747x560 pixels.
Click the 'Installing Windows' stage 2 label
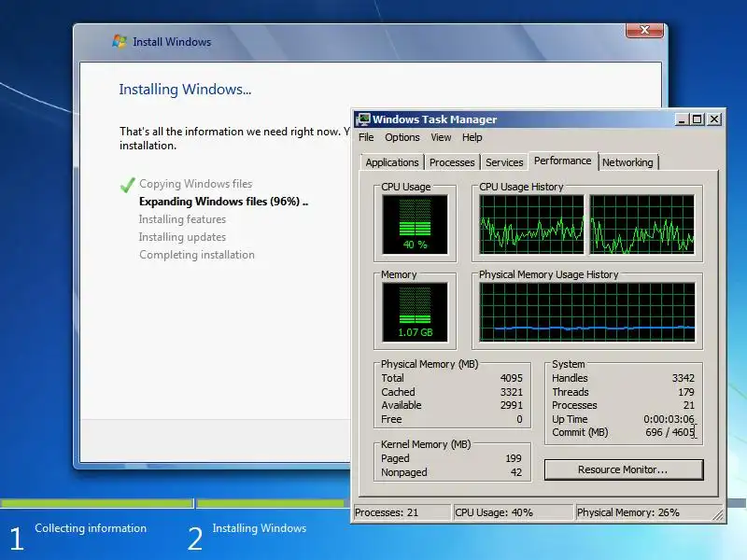260,528
